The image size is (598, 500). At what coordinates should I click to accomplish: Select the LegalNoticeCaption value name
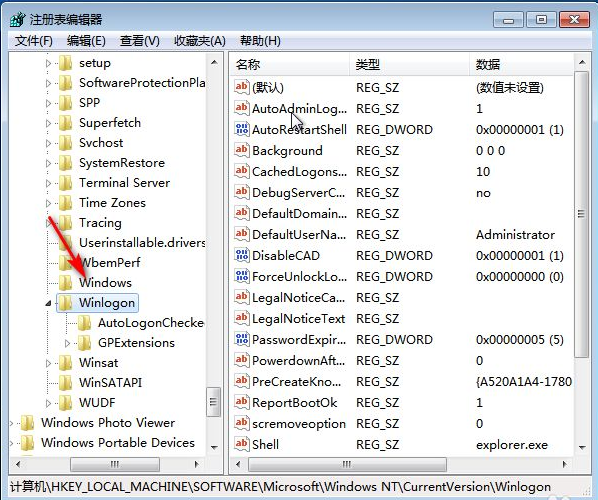[x=299, y=297]
